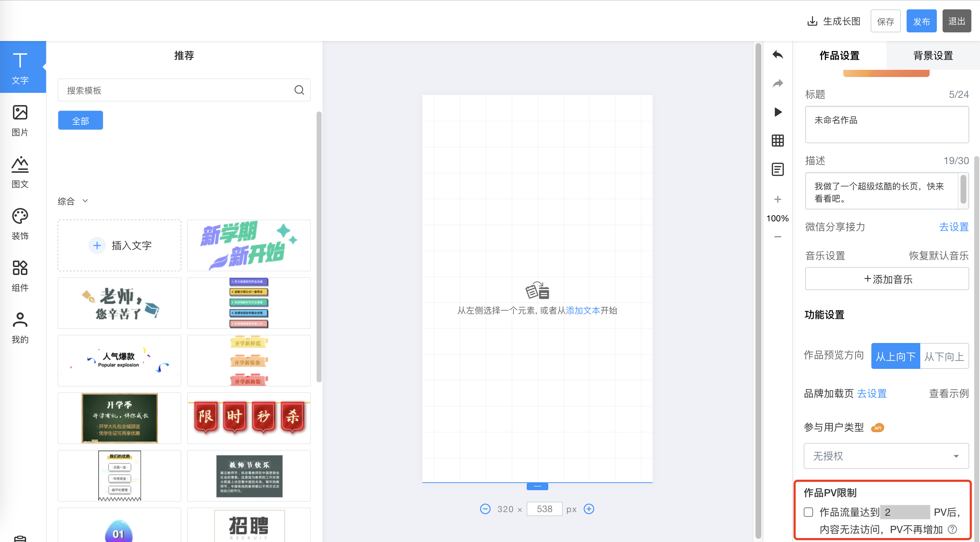Click the redo arrow icon
This screenshot has height=542, width=980.
(x=777, y=83)
